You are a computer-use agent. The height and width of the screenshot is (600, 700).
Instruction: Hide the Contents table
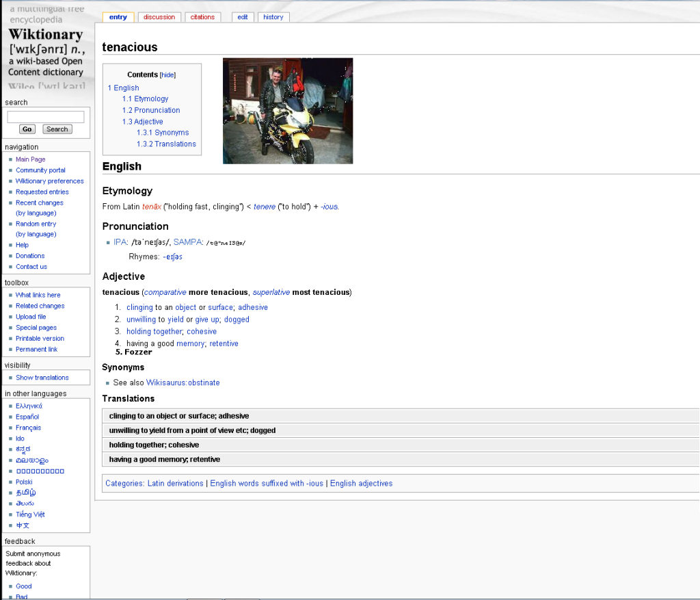(x=167, y=75)
